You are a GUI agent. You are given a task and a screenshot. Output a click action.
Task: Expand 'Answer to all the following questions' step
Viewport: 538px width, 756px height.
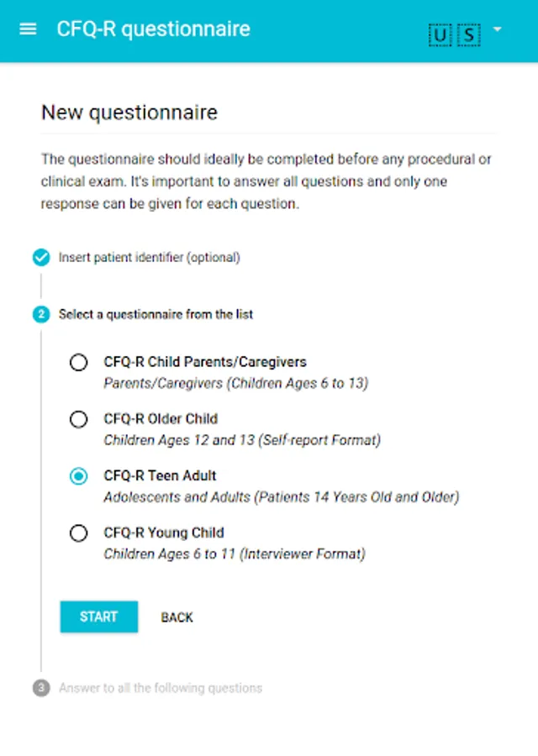click(x=160, y=688)
